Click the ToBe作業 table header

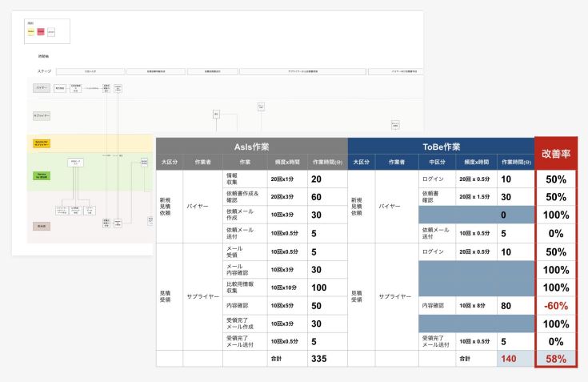[441, 147]
